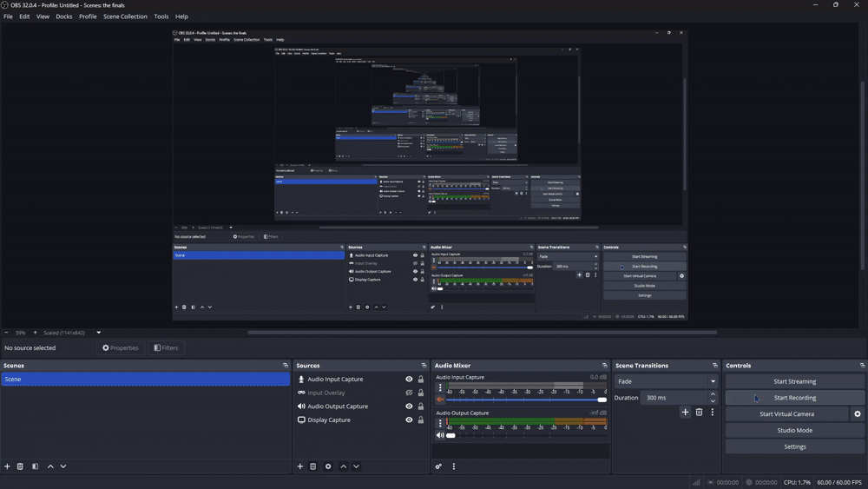Open the Scene Collection menu

125,17
